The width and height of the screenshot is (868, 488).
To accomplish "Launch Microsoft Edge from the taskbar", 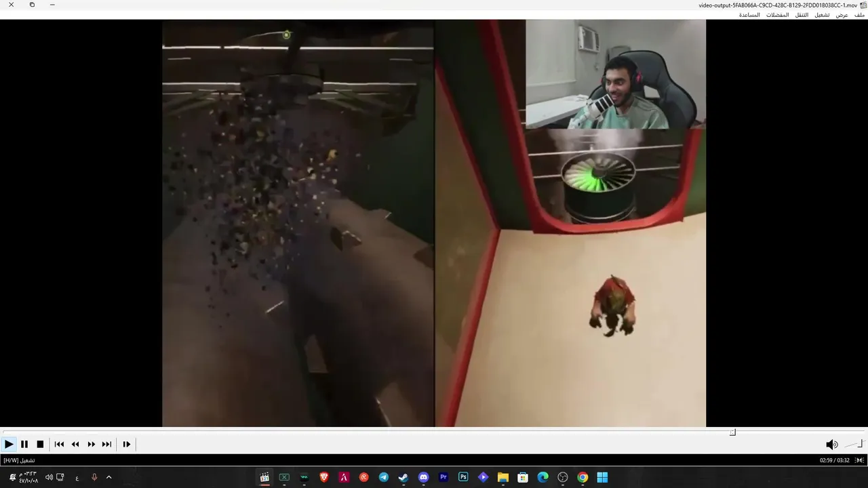I will (542, 477).
